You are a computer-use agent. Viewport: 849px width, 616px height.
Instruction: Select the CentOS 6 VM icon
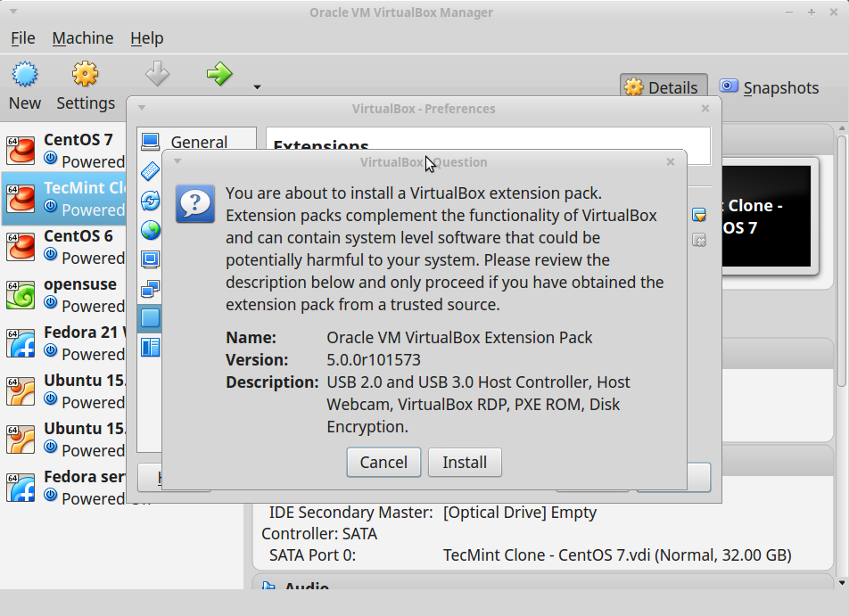[x=21, y=246]
